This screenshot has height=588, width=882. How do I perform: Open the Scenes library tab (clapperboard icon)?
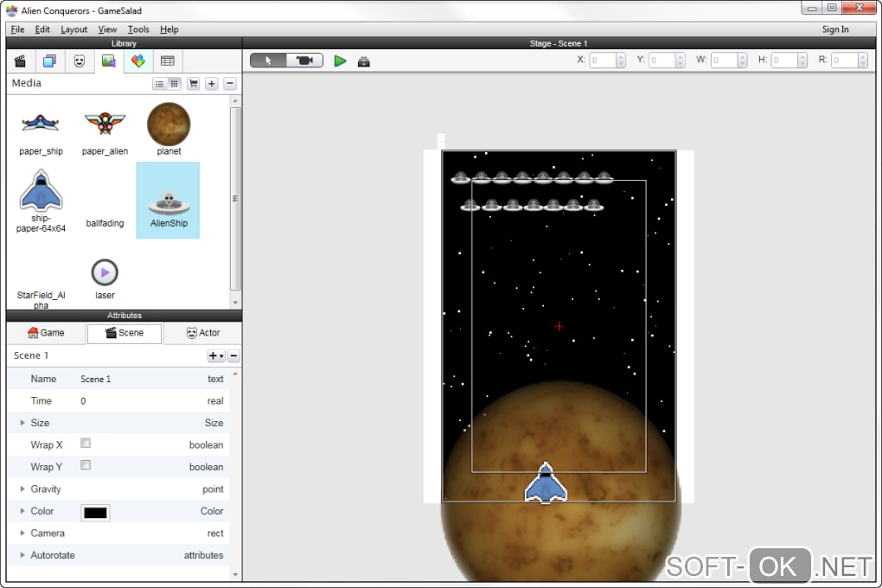[20, 61]
